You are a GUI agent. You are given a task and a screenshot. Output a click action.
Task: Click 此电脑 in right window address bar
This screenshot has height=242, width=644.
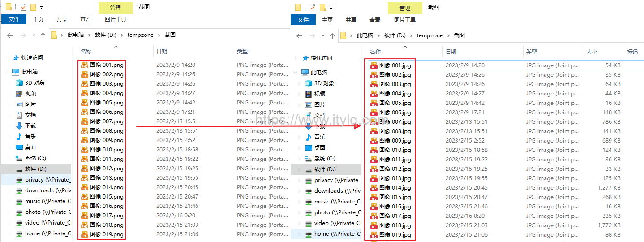coord(365,35)
